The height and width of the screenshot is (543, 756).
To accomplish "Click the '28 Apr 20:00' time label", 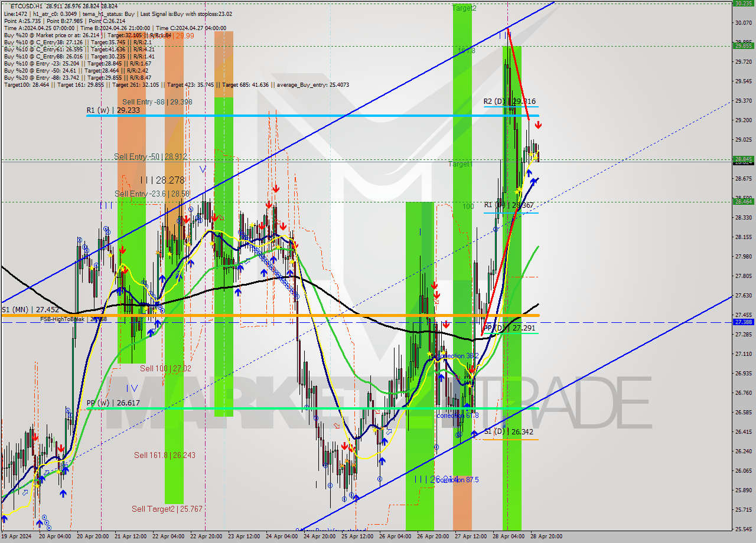I will 546,537.
